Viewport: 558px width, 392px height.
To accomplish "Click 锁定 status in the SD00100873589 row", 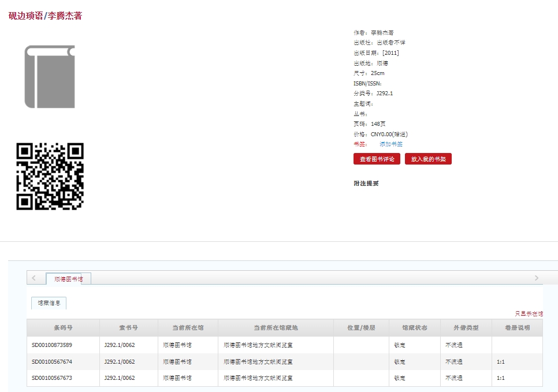I will (400, 345).
